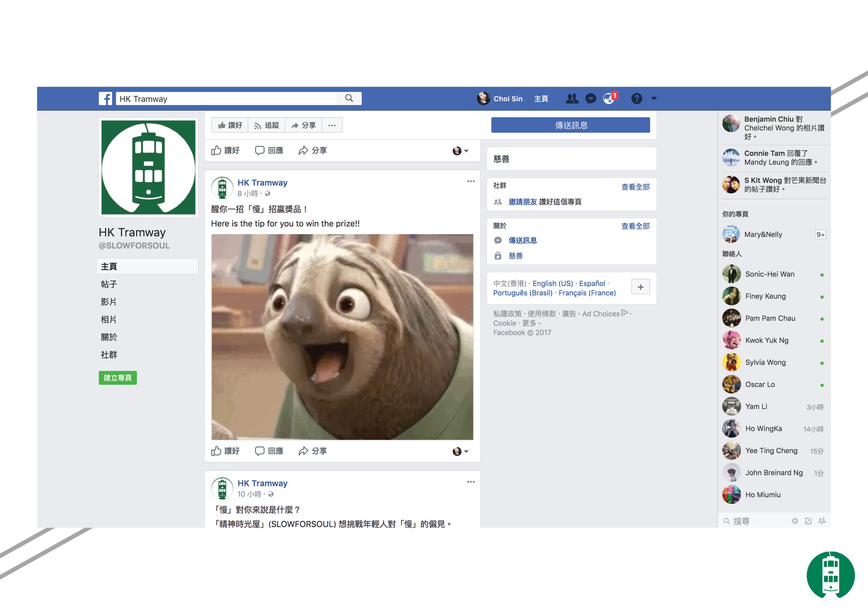Expand 更多 footer dropdown
The height and width of the screenshot is (614, 868).
pyautogui.click(x=531, y=323)
